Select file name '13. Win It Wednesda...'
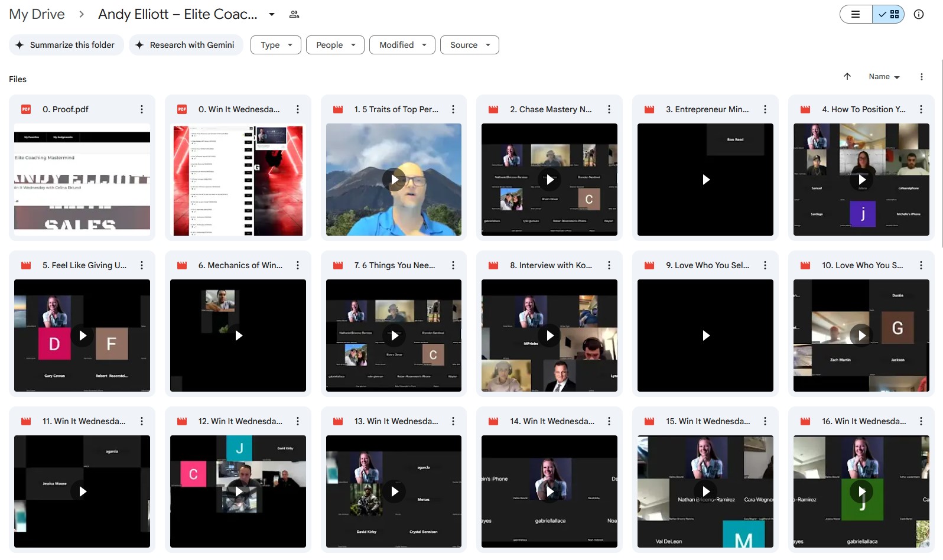This screenshot has height=560, width=943. [x=396, y=421]
